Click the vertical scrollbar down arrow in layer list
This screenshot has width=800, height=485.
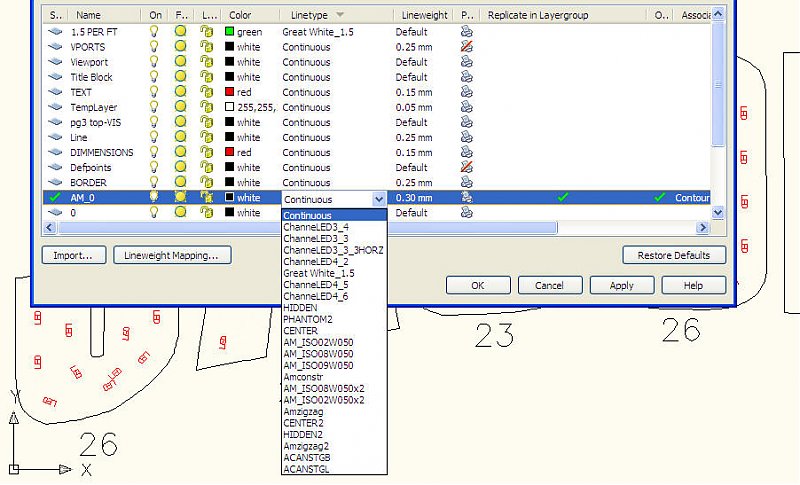point(717,213)
